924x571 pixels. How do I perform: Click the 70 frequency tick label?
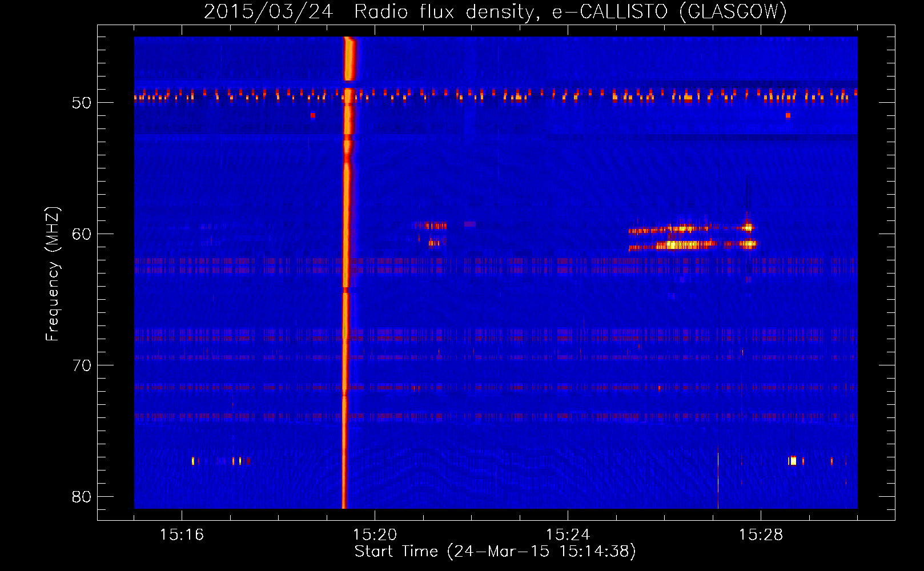tap(82, 365)
